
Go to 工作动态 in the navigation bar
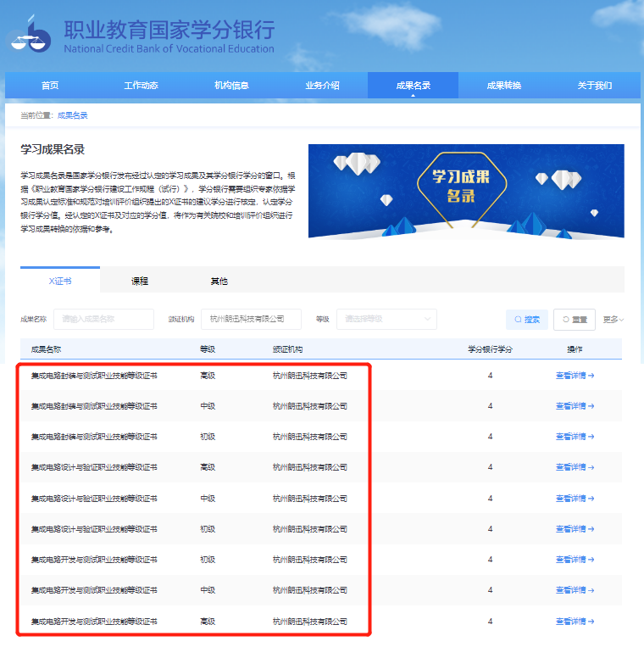click(x=141, y=86)
